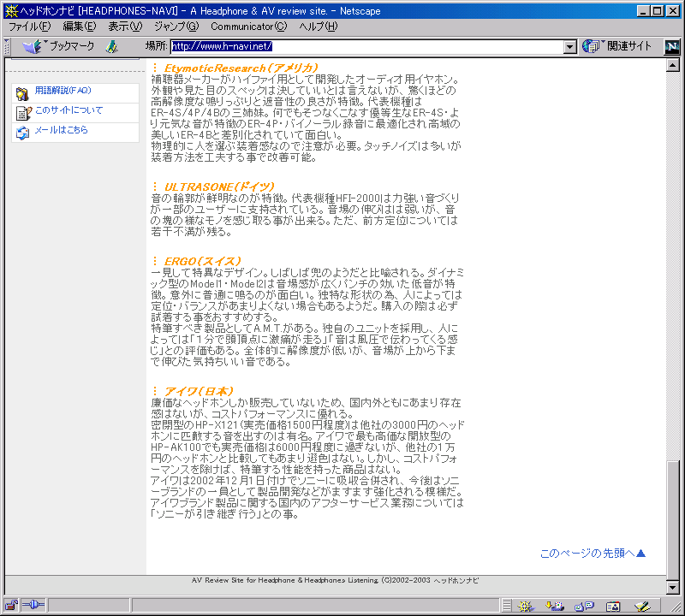Click the アイワ(日本) heading
685x616 pixels.
click(x=199, y=391)
